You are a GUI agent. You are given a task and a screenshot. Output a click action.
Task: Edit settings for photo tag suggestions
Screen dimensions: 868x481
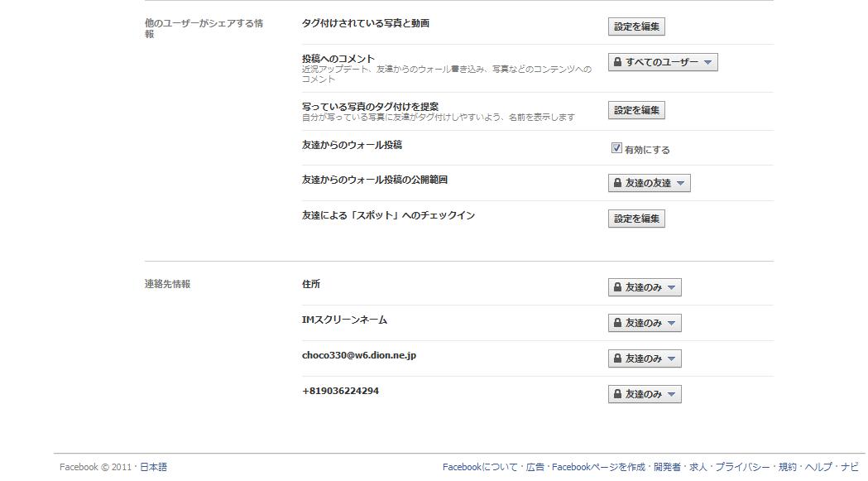coord(636,110)
